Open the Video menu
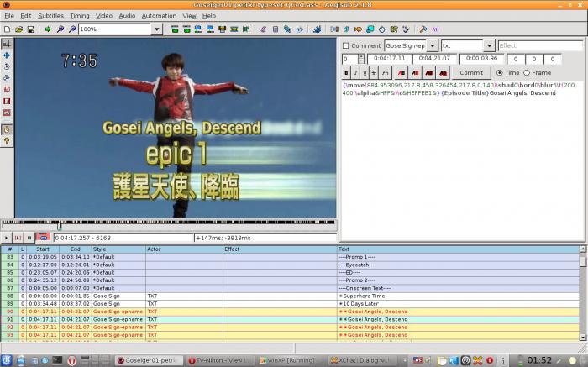 click(104, 16)
